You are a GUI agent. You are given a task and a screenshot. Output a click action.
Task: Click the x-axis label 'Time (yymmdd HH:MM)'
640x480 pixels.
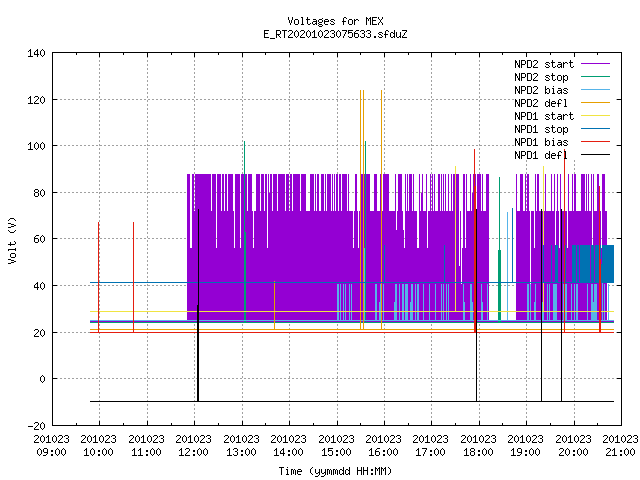tap(335, 471)
